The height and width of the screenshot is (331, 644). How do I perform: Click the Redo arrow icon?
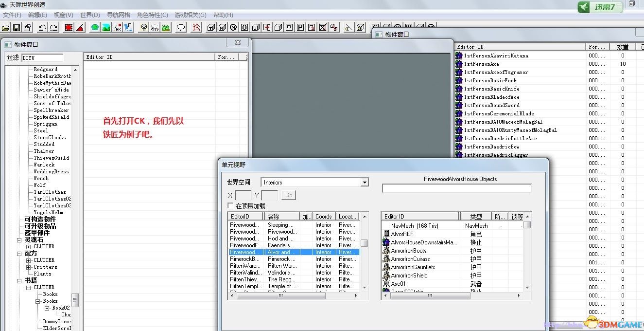click(x=54, y=27)
